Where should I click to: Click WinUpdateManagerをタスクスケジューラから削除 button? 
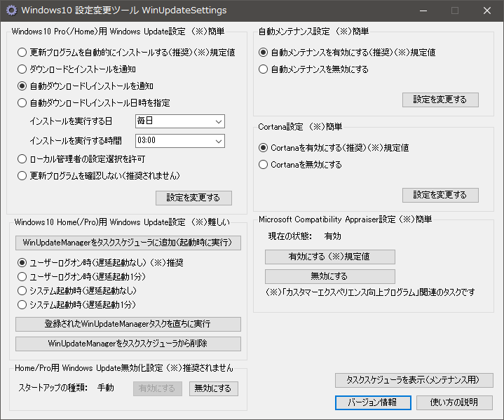[x=128, y=344]
